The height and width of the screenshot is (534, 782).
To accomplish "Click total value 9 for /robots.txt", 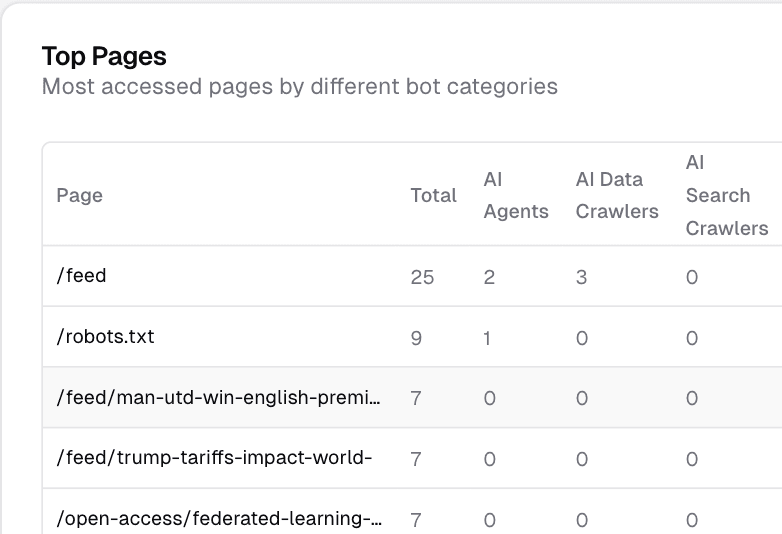I will point(416,338).
